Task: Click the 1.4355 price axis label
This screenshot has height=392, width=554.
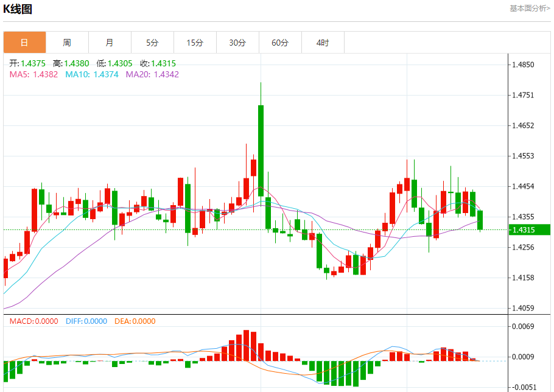Action: click(x=524, y=217)
